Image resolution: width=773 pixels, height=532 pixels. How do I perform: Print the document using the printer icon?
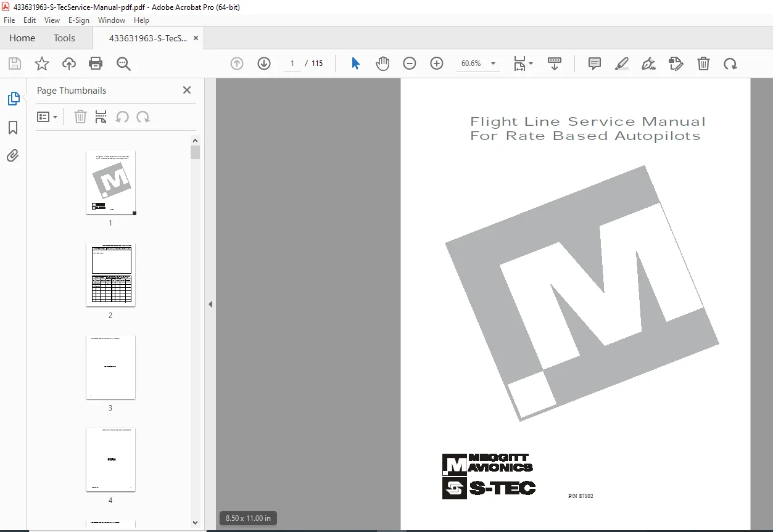96,63
